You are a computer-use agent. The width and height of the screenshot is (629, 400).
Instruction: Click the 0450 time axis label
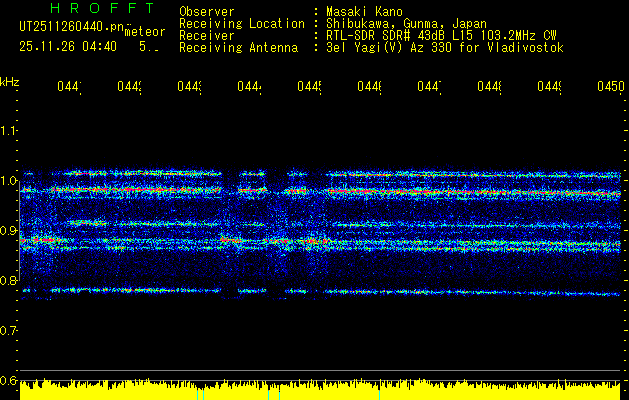click(x=611, y=86)
